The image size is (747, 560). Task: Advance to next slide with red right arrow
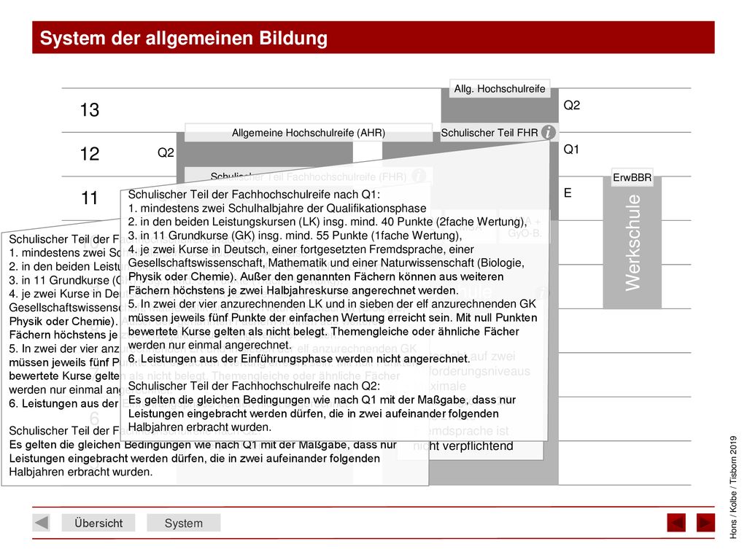click(705, 522)
